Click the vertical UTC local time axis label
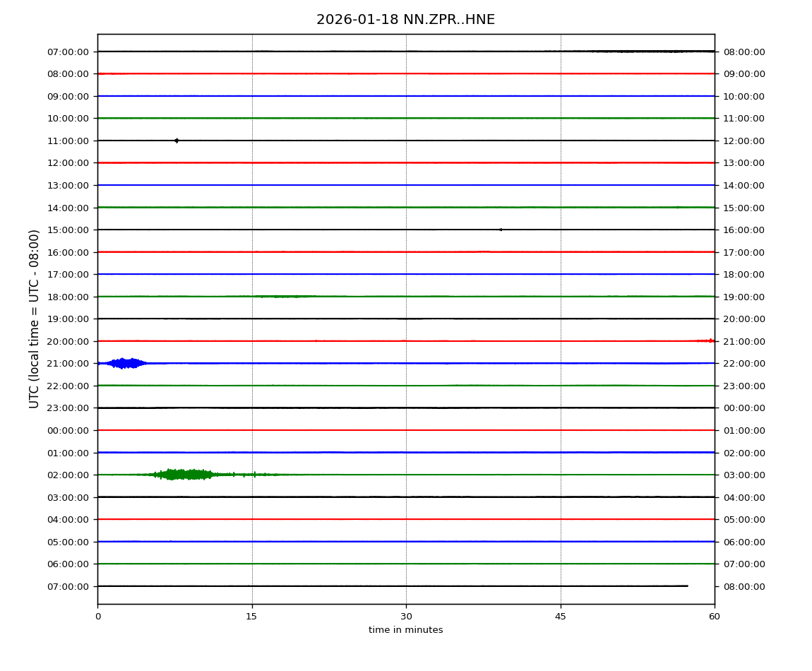 coord(35,319)
